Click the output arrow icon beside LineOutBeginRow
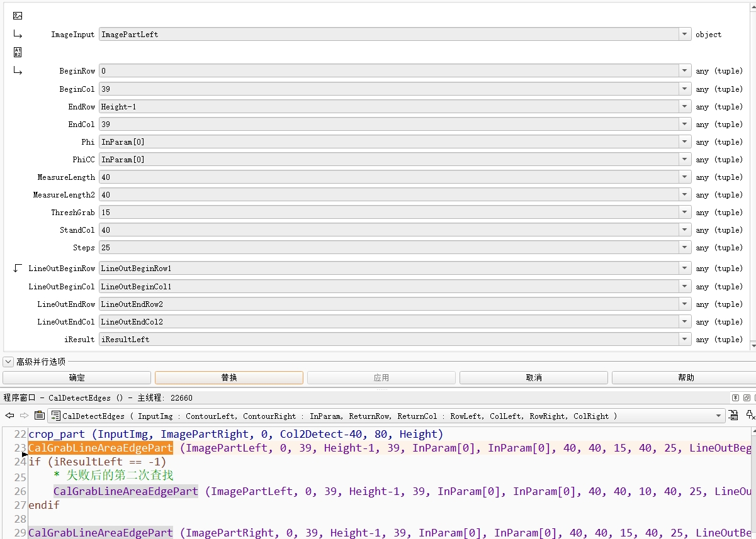The height and width of the screenshot is (539, 756). tap(18, 269)
